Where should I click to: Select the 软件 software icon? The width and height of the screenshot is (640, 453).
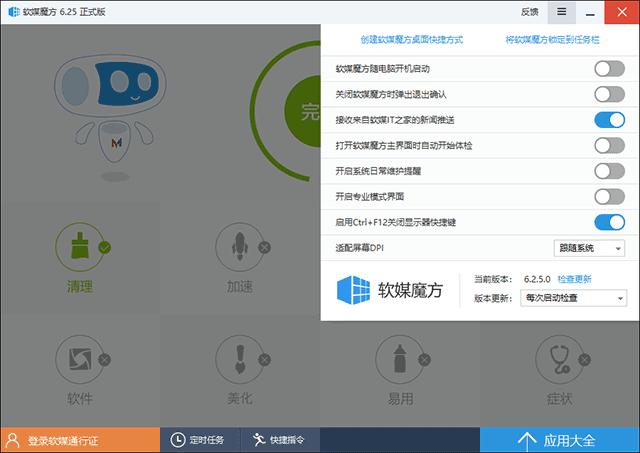pos(80,359)
